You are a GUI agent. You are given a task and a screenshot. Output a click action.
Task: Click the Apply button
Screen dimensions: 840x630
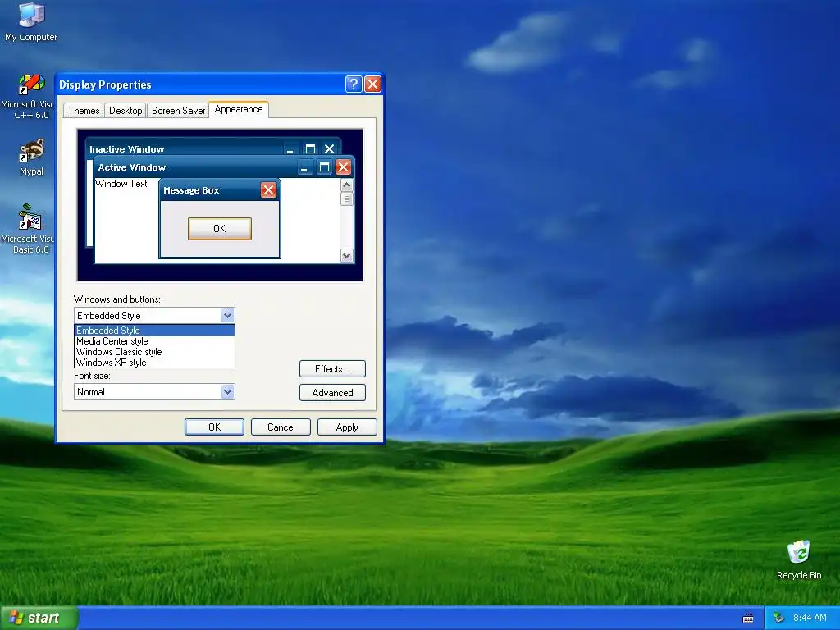point(347,427)
